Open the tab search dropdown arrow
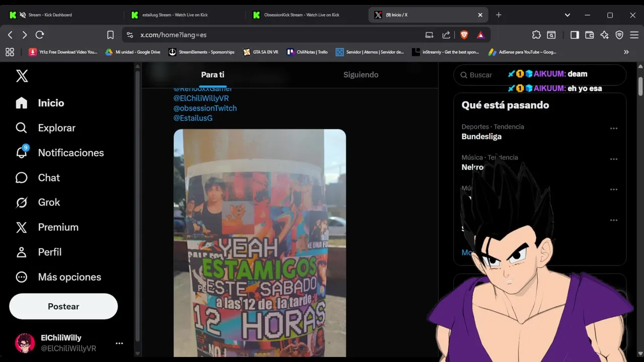This screenshot has height=362, width=644. click(x=568, y=15)
